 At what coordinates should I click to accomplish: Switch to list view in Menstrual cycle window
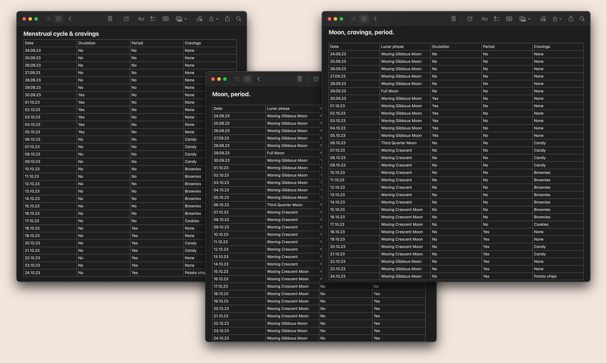coord(48,19)
